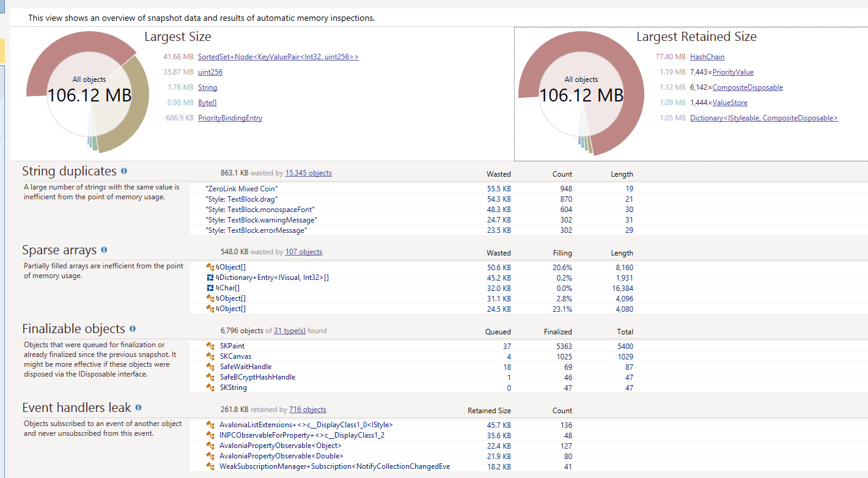Select INPCObservableForProperty+<>c__DisplayClass1_2 text
Image resolution: width=868 pixels, height=478 pixels.
[302, 435]
